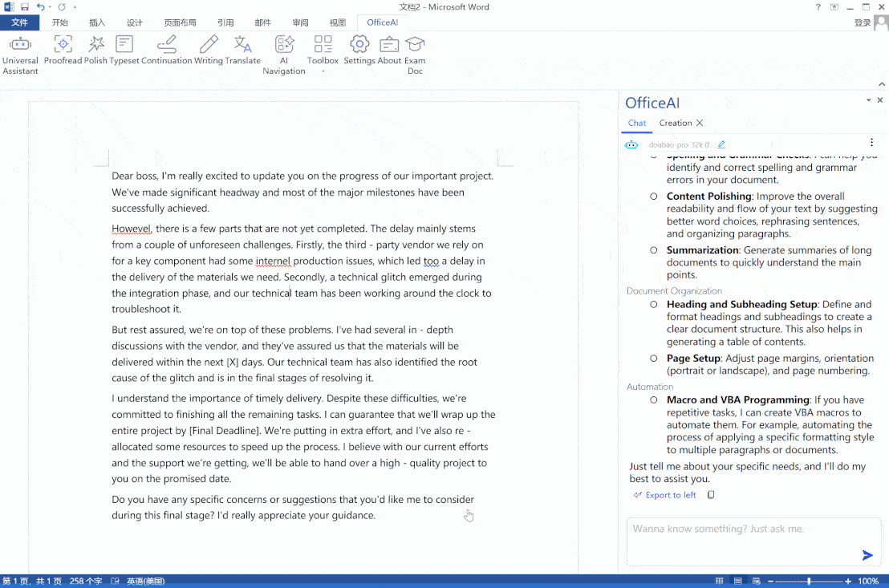
Task: Switch to the 插入 ribbon tab
Action: click(97, 22)
